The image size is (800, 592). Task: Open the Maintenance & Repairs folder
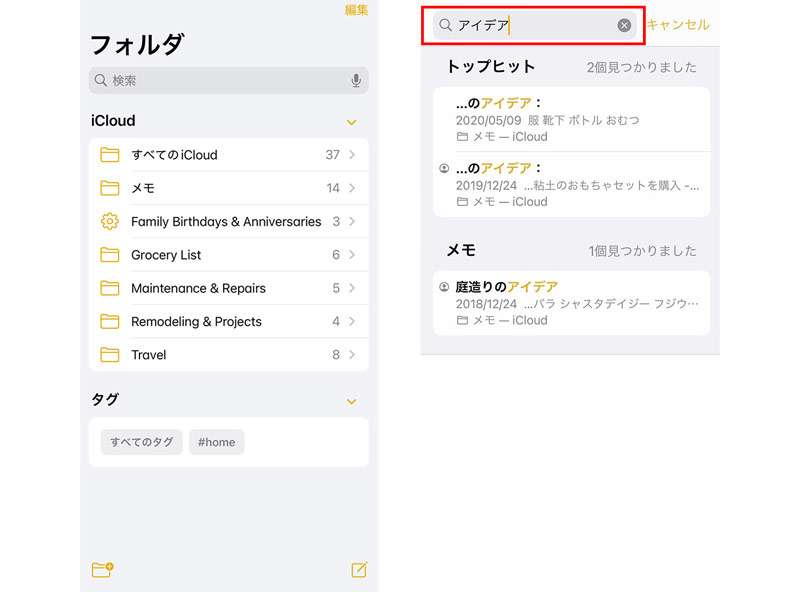pos(228,288)
